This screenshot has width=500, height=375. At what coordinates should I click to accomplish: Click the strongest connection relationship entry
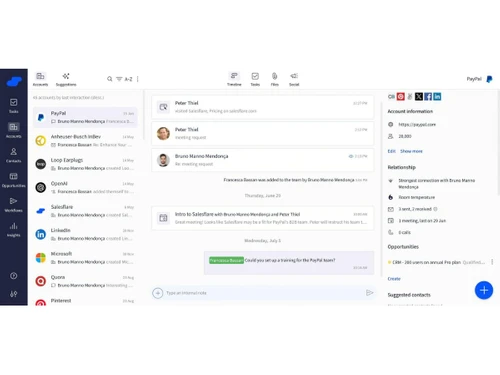click(437, 184)
